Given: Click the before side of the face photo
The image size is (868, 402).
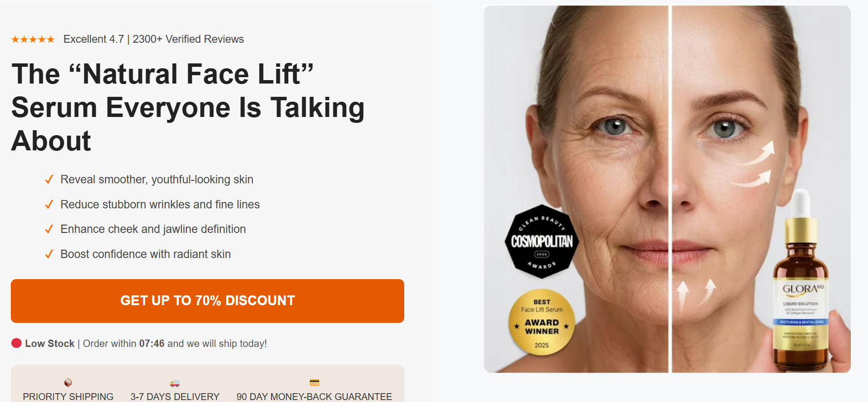Looking at the screenshot, I should click(x=576, y=189).
